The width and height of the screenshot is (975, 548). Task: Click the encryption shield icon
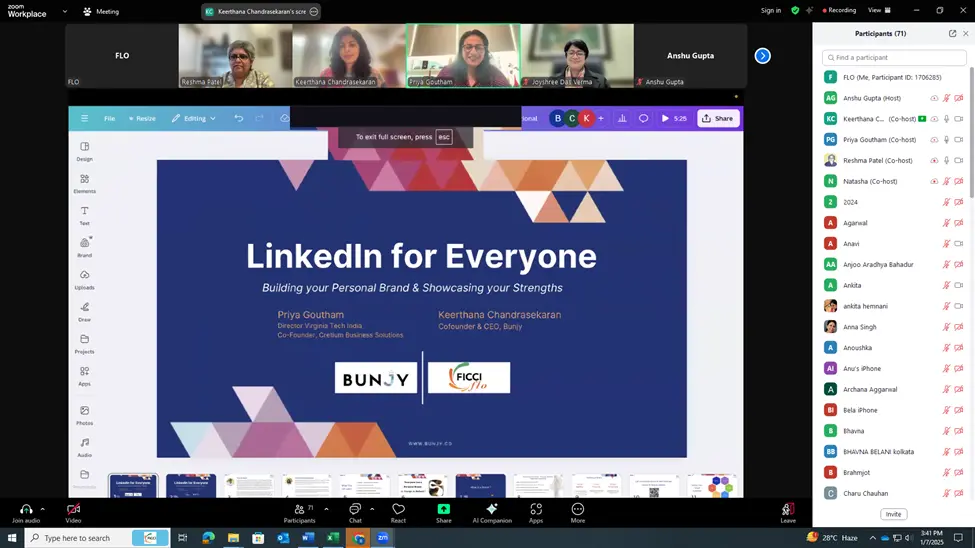tap(795, 11)
